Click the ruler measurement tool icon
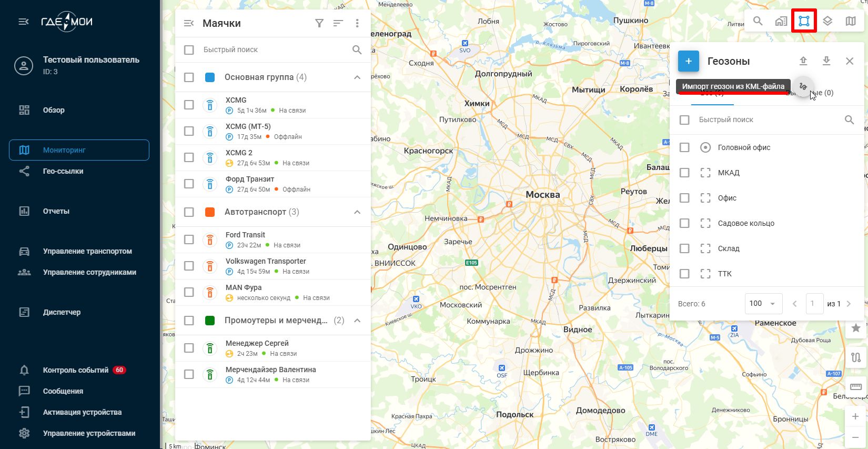Image resolution: width=868 pixels, height=449 pixels. click(x=856, y=387)
